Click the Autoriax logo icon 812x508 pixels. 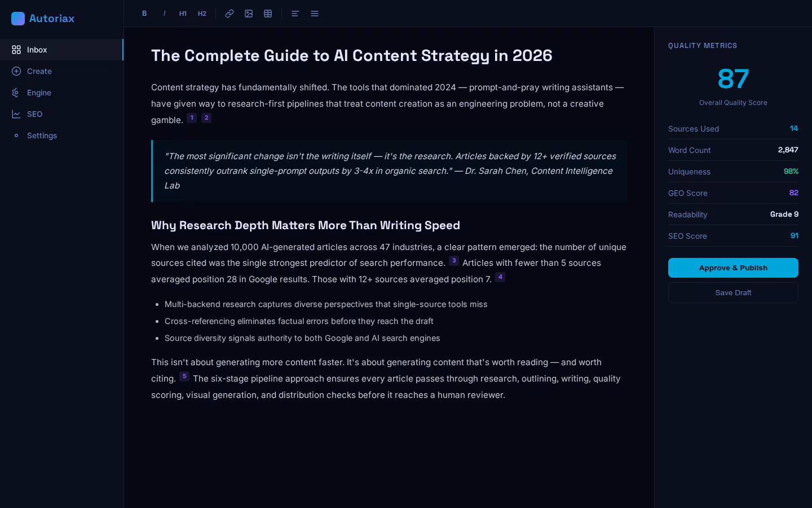click(18, 19)
